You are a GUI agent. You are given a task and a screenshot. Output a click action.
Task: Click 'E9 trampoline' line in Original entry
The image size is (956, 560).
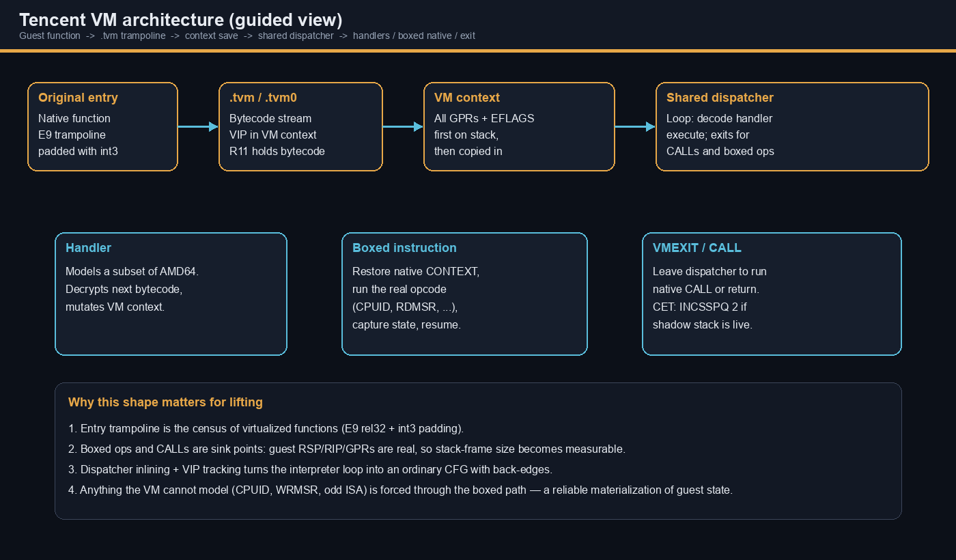72,135
